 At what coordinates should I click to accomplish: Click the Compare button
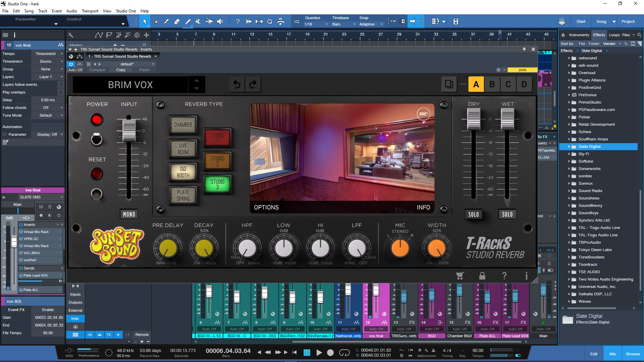tap(97, 70)
